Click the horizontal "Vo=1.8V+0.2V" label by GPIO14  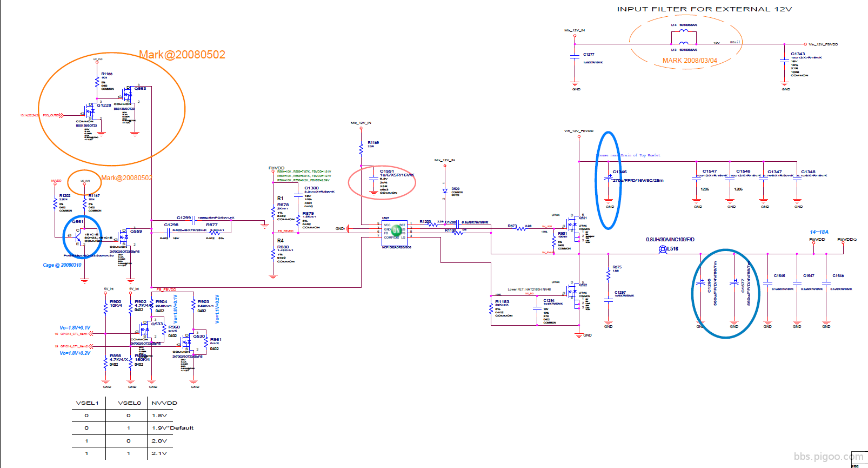point(75,353)
